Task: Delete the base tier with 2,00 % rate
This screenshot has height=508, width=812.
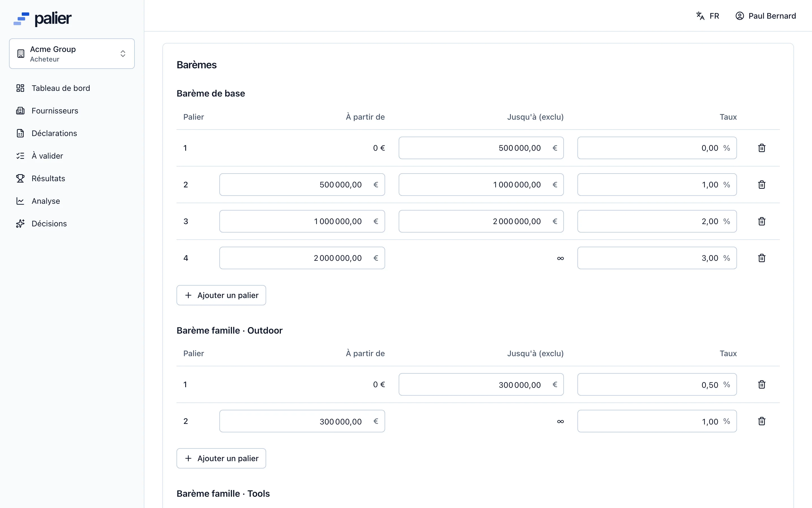Action: point(761,221)
